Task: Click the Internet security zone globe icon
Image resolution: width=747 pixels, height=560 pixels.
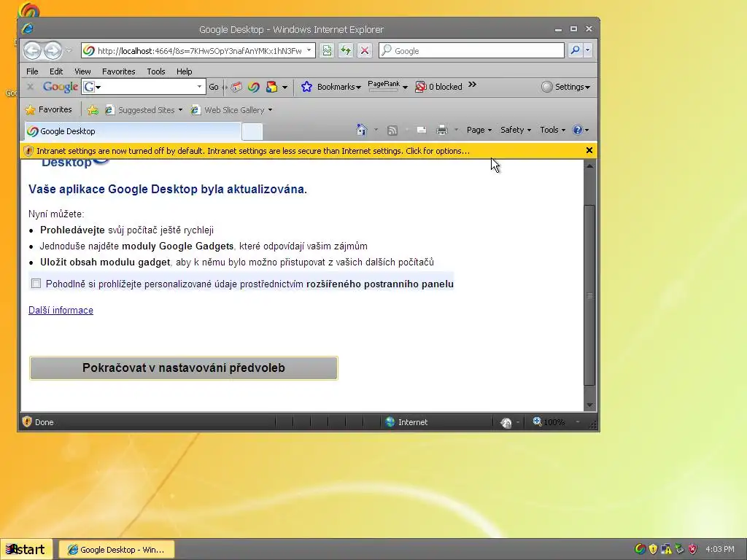Action: coord(390,422)
